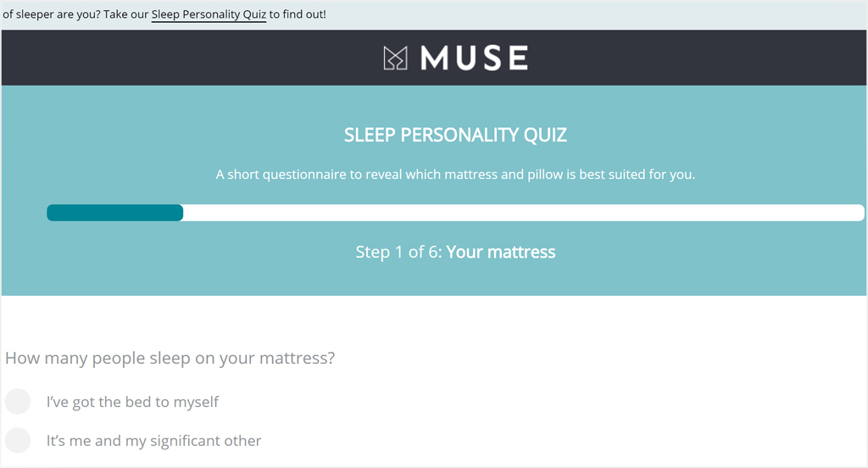This screenshot has width=868, height=468.
Task: Choose the "I've got the bed to myself" label
Action: point(132,402)
